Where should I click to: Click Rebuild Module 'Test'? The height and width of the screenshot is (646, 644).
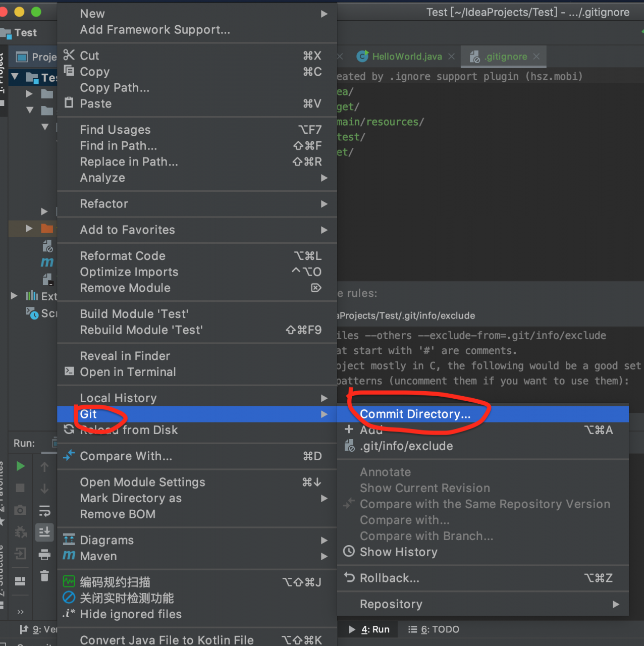[197, 330]
